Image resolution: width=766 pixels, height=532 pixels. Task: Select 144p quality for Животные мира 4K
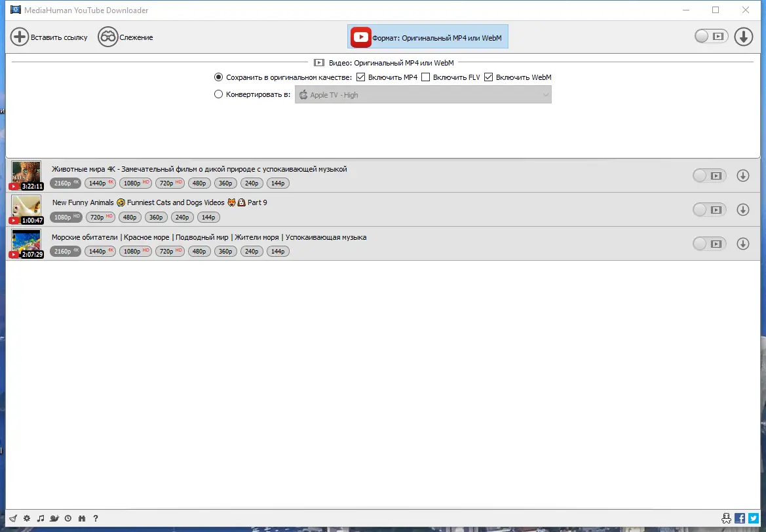pyautogui.click(x=278, y=183)
